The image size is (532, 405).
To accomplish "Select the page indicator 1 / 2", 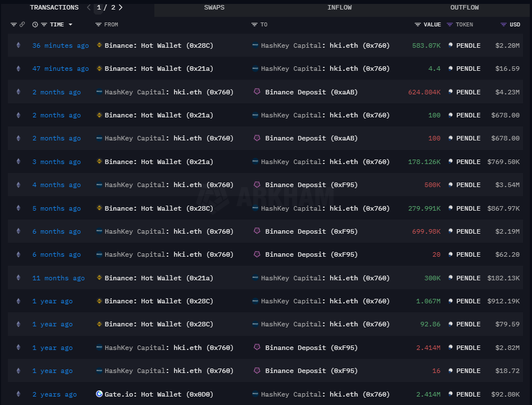I will [106, 7].
